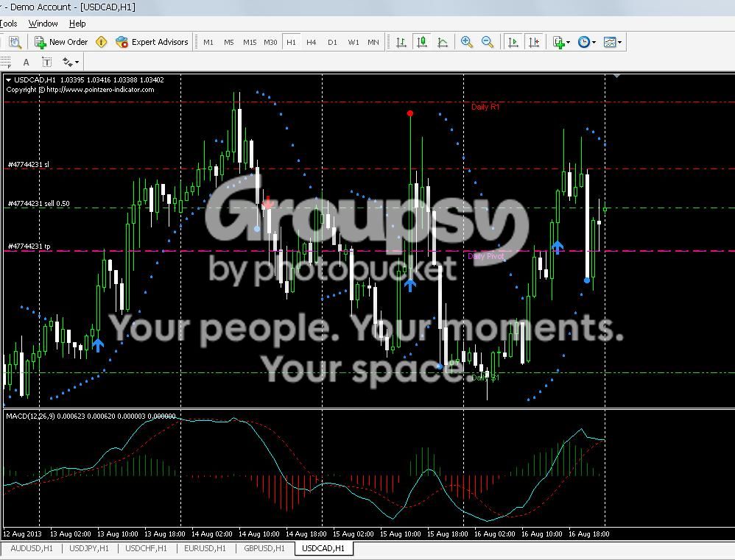Expand the indicators list arrow

(x=568, y=43)
